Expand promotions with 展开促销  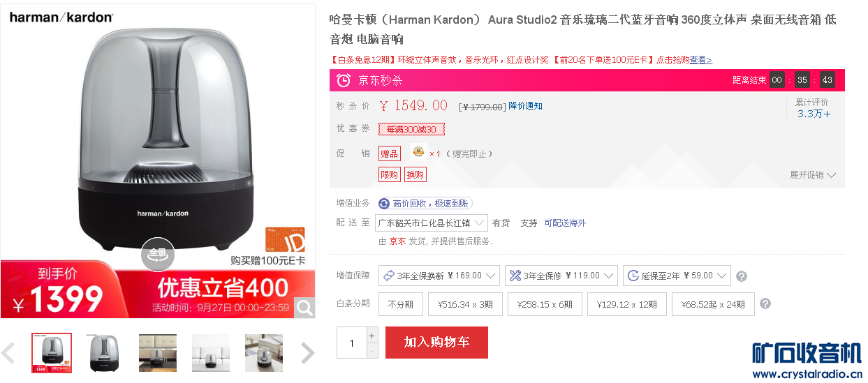[812, 175]
